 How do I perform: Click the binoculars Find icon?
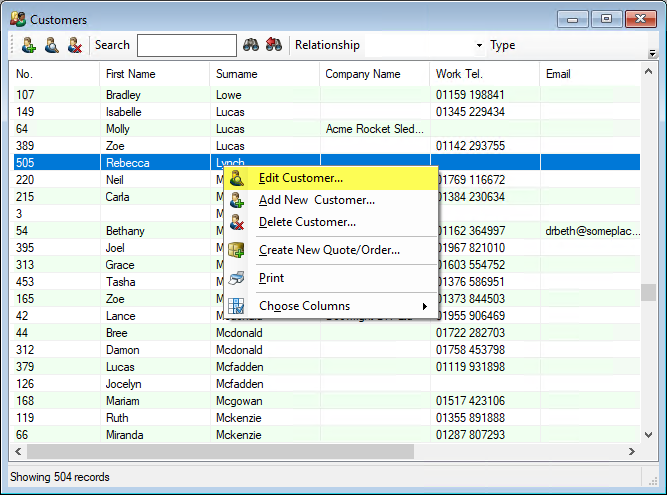(x=251, y=45)
